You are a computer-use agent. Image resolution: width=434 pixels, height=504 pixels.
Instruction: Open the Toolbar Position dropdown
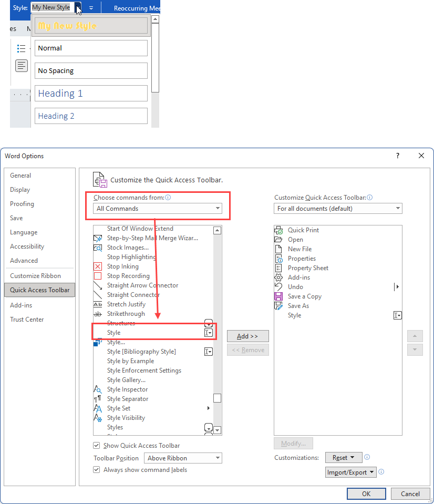183,458
